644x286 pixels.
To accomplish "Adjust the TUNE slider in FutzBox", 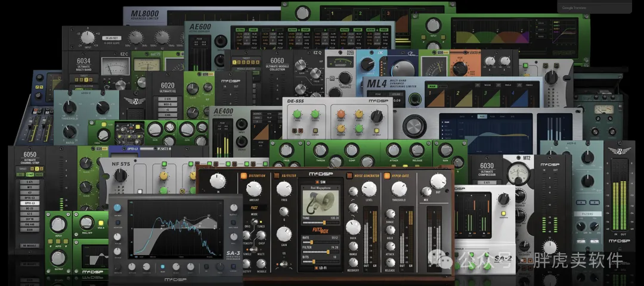I will (x=321, y=222).
